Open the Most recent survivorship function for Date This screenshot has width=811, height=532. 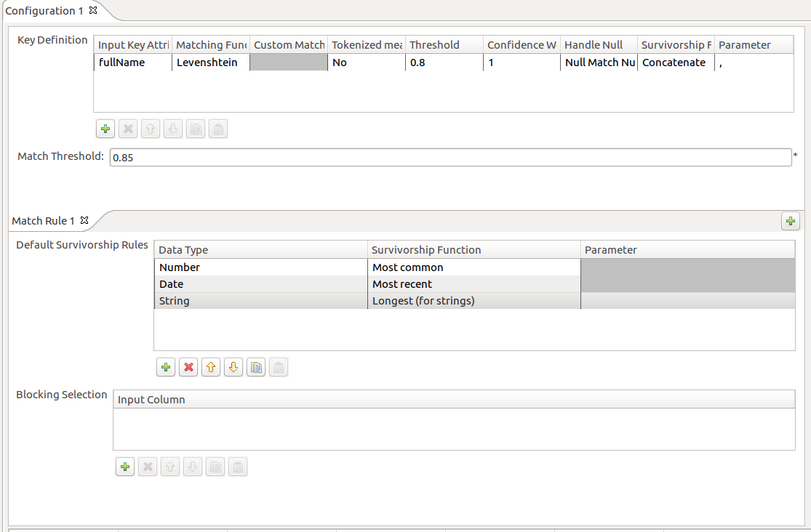point(474,284)
